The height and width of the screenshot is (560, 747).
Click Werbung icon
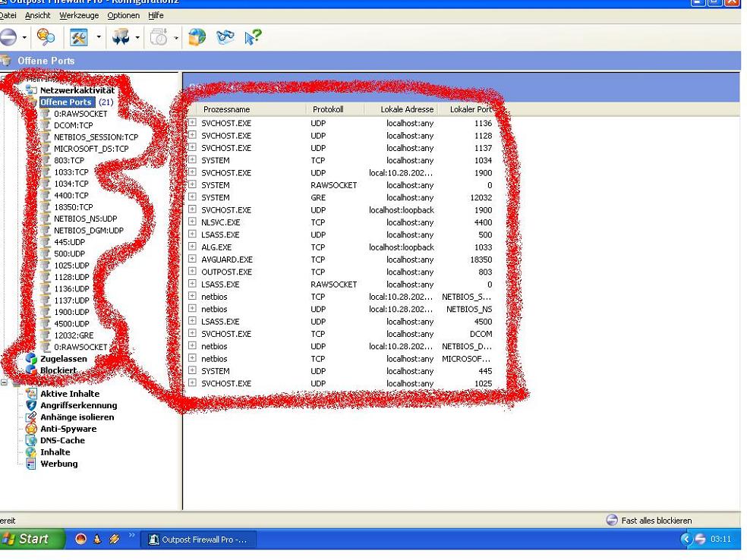coord(31,464)
